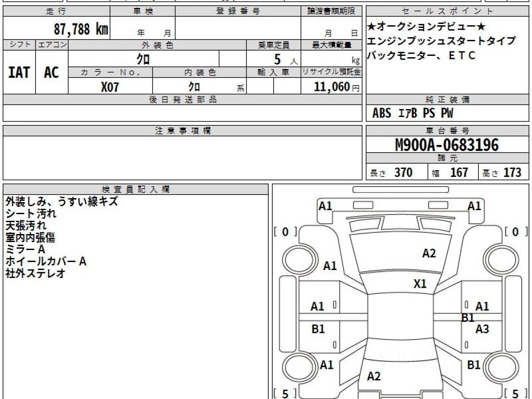Select the color code X07
This screenshot has height=399, width=532.
(x=110, y=87)
